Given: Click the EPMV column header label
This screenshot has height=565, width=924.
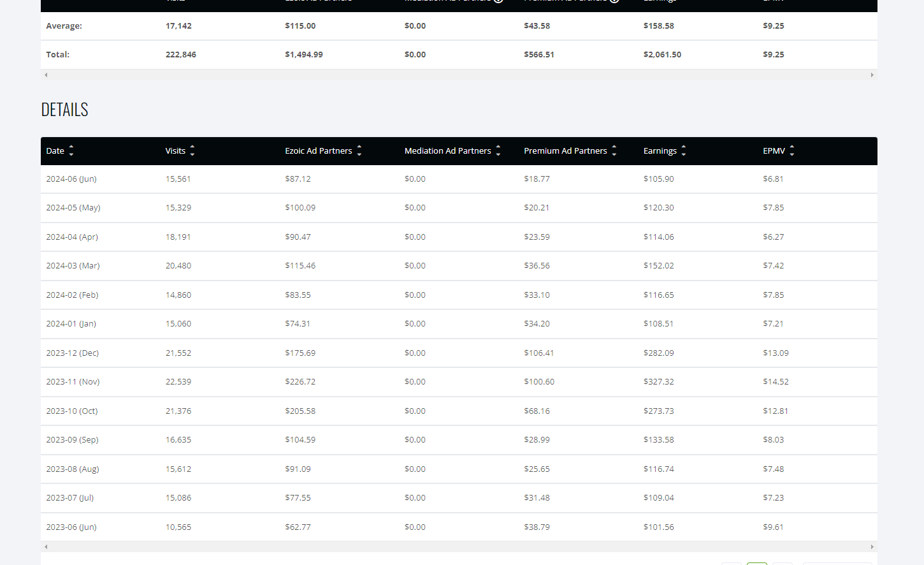Looking at the screenshot, I should coord(774,151).
